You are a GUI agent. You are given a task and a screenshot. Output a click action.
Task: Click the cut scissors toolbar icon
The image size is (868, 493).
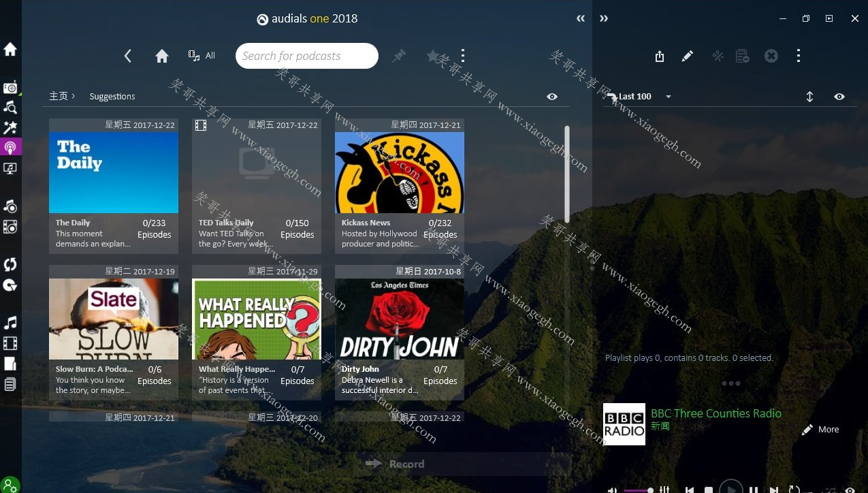[718, 56]
